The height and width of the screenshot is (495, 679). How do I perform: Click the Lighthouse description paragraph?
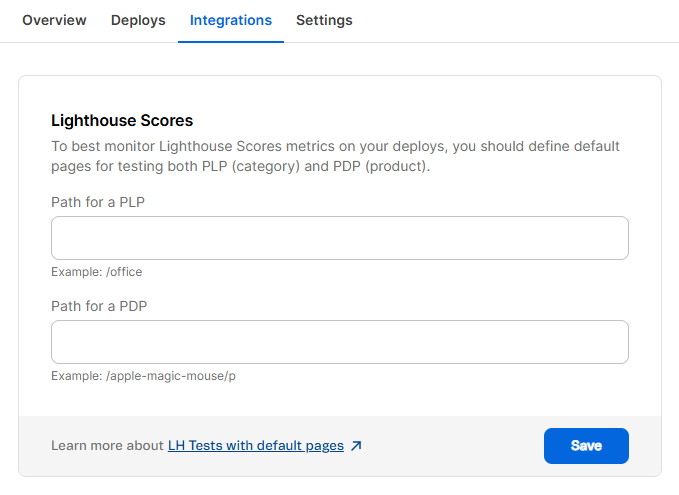point(335,146)
